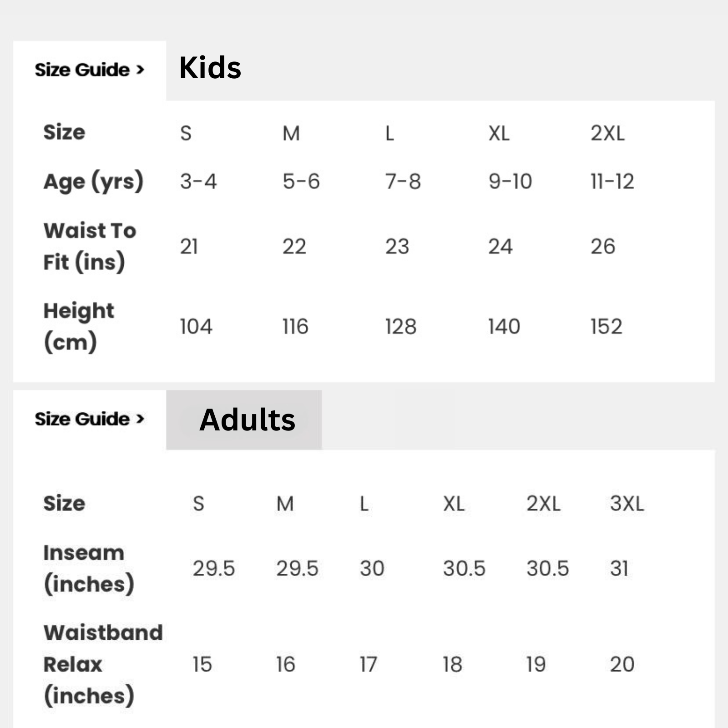Screen dimensions: 728x728
Task: Click the chevron beside the Kids Size Guide
Action: click(x=140, y=70)
